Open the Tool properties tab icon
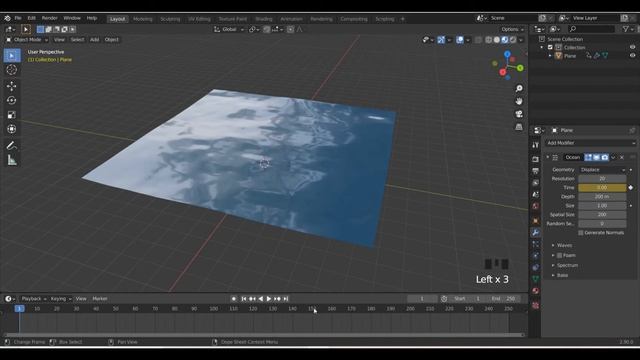The image size is (640, 360). coord(536,145)
